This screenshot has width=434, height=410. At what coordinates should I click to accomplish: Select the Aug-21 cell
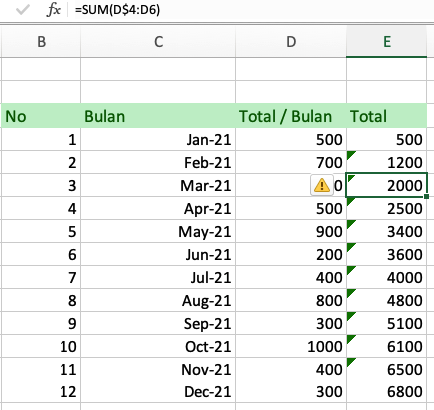pos(158,300)
